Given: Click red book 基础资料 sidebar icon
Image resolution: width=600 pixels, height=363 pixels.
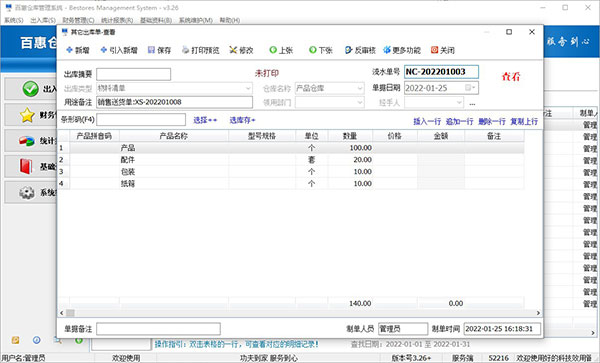Looking at the screenshot, I should point(26,166).
